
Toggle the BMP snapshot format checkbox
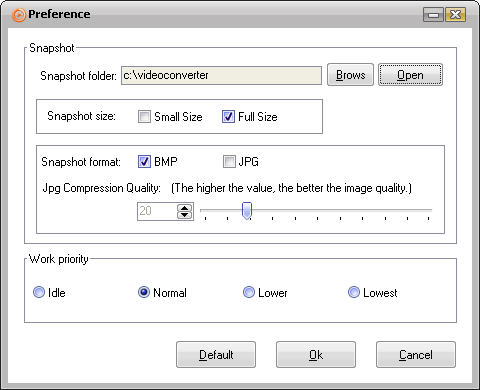(x=144, y=162)
